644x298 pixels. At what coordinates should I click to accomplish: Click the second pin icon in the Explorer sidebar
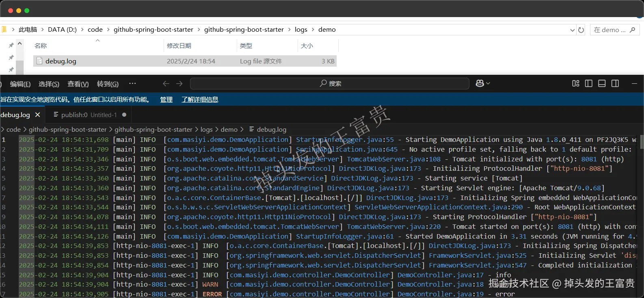[x=11, y=57]
